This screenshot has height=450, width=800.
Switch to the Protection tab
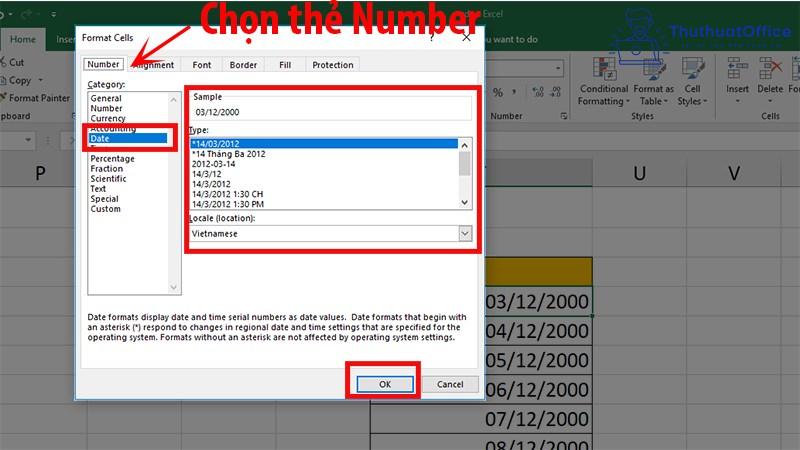(333, 65)
